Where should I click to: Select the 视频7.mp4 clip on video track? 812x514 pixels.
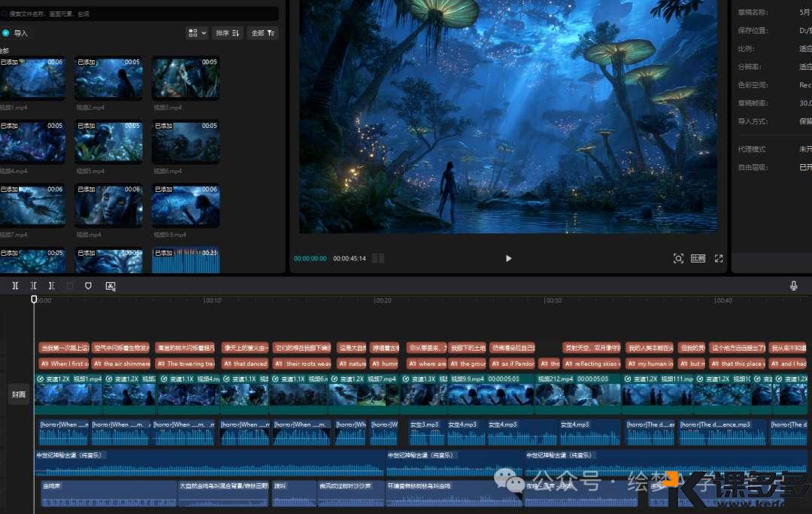[365, 394]
